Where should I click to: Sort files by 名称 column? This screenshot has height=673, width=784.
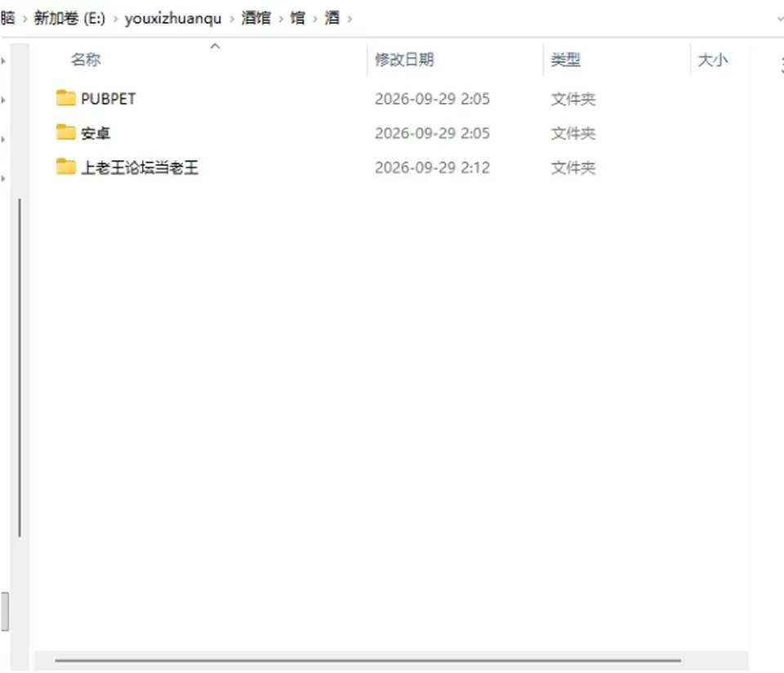[86, 60]
